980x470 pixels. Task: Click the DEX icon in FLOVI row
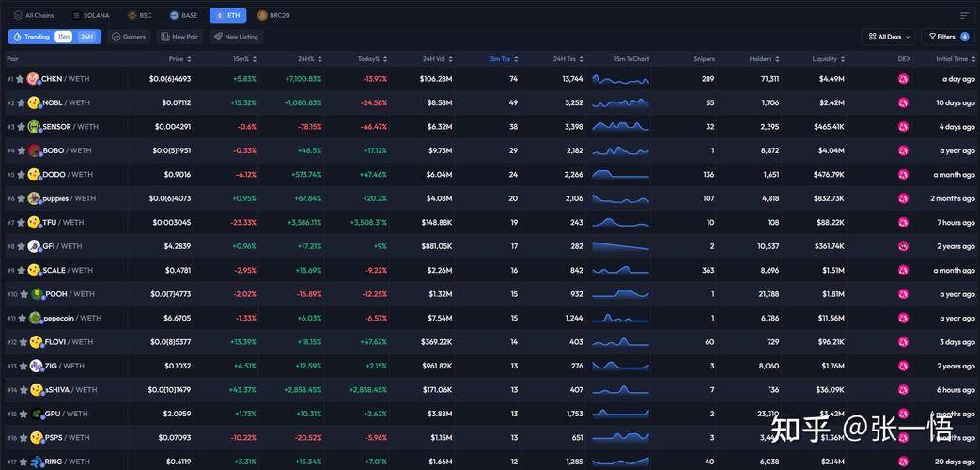903,342
